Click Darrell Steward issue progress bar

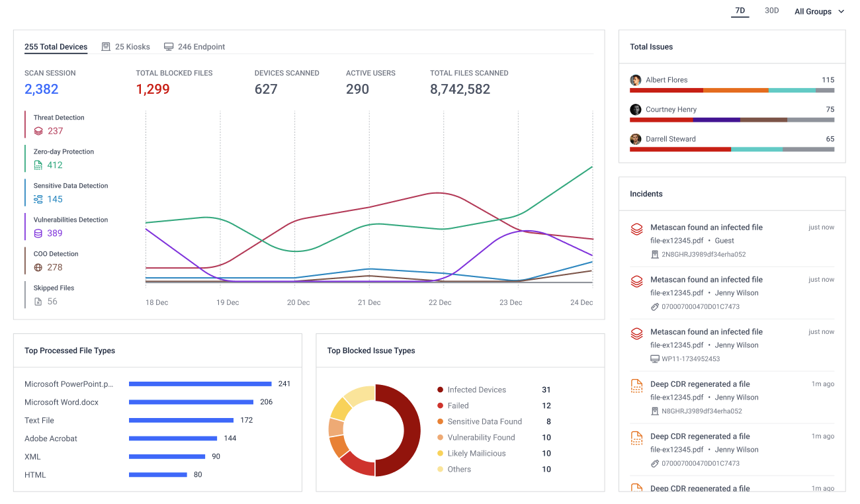[x=732, y=149]
